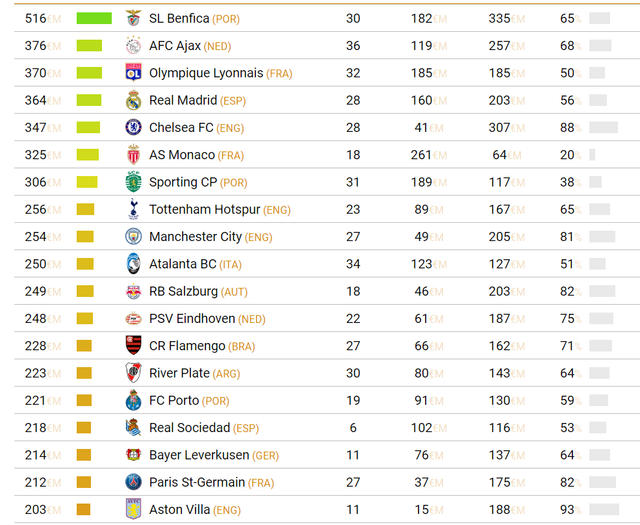Click the Atalanta BC club crest

(x=133, y=264)
